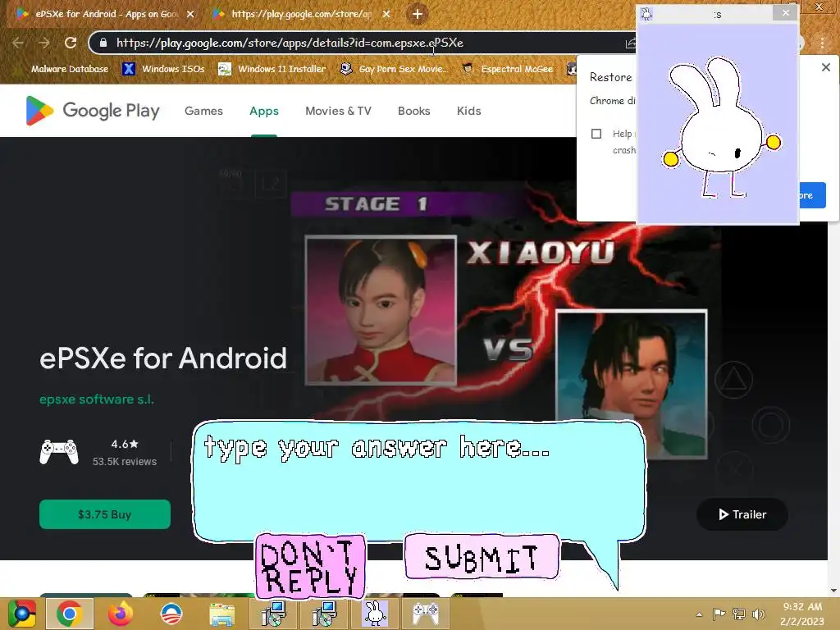Open a new tab with the plus button
The width and height of the screenshot is (840, 630).
(x=418, y=14)
